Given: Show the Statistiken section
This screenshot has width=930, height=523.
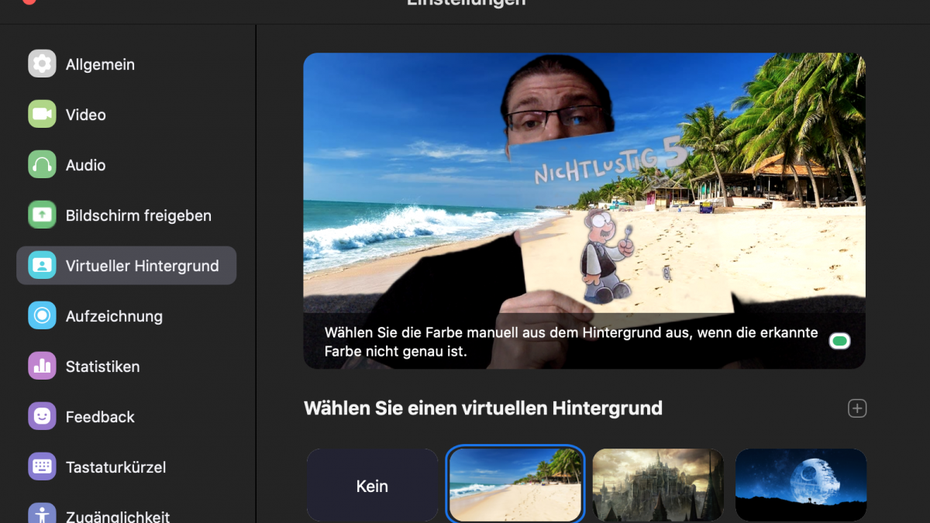Looking at the screenshot, I should pos(126,366).
